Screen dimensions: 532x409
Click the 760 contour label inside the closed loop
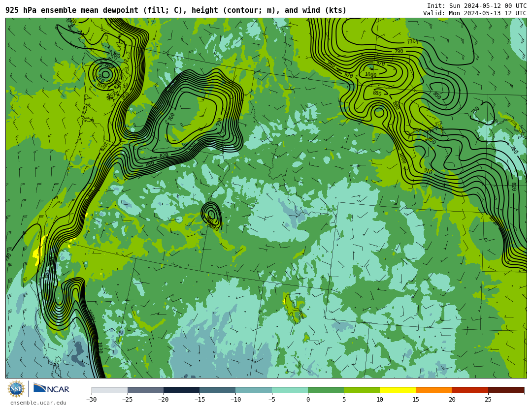tap(172, 117)
